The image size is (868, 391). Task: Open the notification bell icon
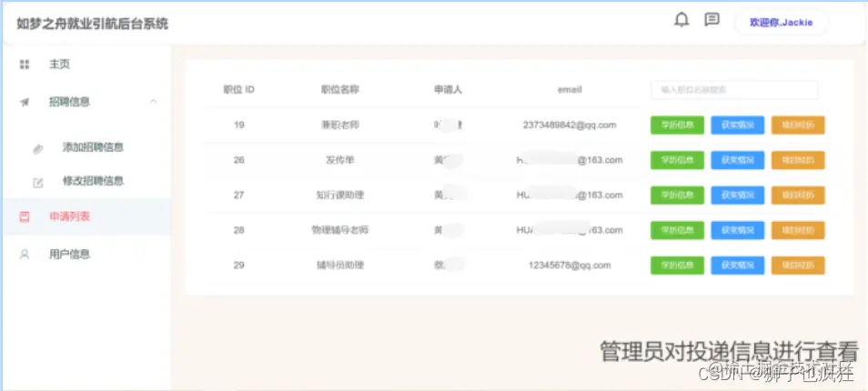pyautogui.click(x=681, y=20)
